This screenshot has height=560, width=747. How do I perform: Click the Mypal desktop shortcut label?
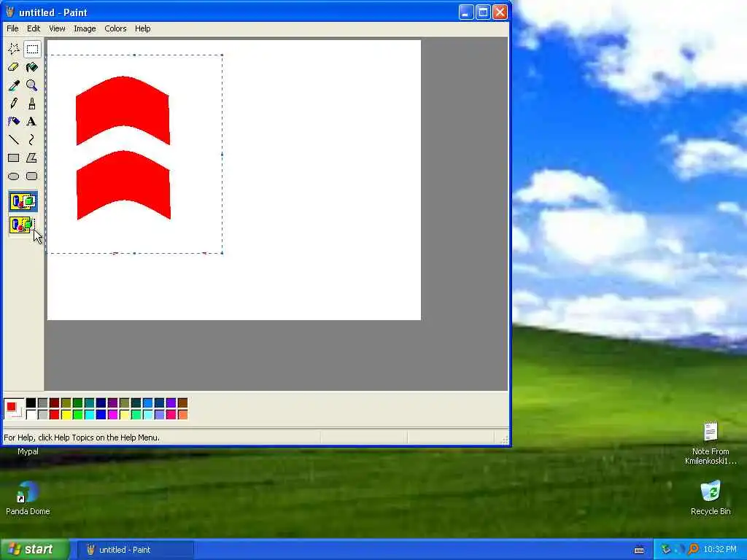pos(28,451)
